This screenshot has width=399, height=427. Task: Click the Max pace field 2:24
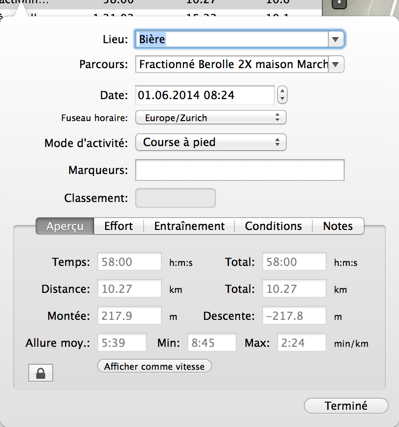click(302, 343)
